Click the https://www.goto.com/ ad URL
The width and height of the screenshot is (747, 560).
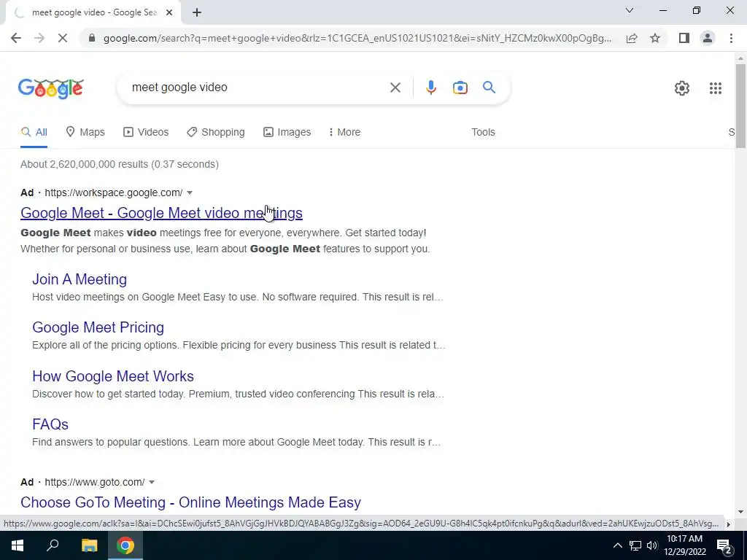click(95, 483)
